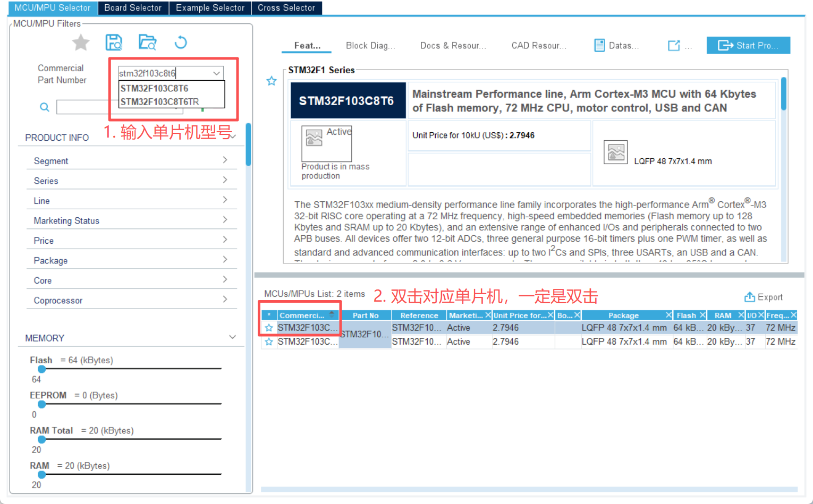This screenshot has height=504, width=813.
Task: Open the Features tab
Action: pyautogui.click(x=307, y=46)
